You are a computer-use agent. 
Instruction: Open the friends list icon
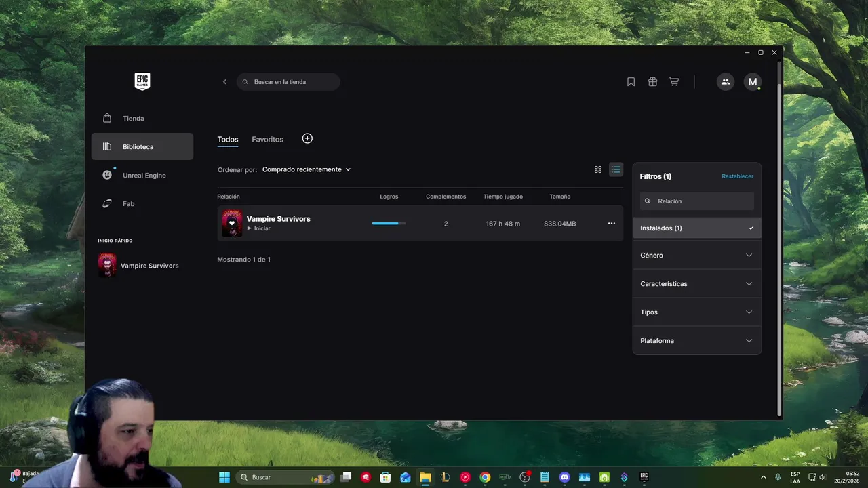[726, 82]
